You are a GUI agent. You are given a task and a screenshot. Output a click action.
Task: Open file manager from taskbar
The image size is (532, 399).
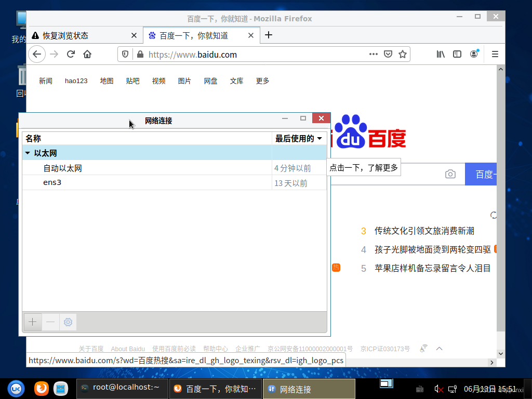61,389
